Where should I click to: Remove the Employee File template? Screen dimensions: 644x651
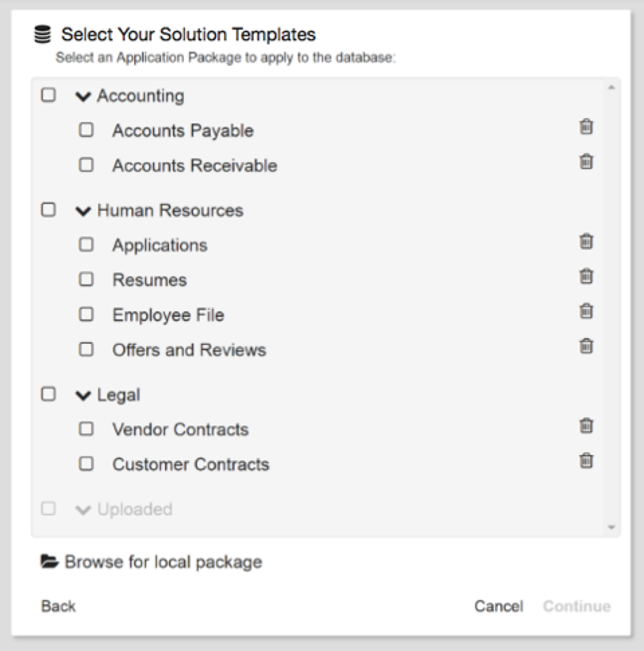[586, 311]
